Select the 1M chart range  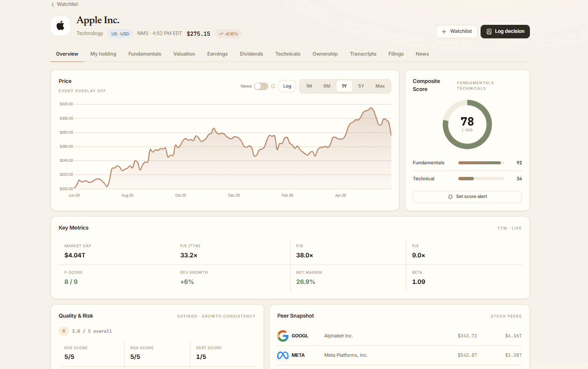pyautogui.click(x=309, y=86)
